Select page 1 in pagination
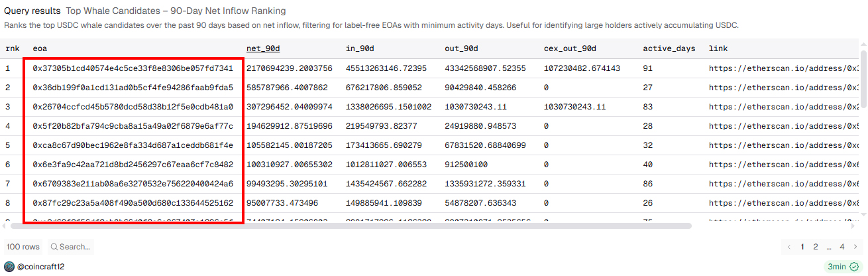The width and height of the screenshot is (868, 276). tap(802, 247)
